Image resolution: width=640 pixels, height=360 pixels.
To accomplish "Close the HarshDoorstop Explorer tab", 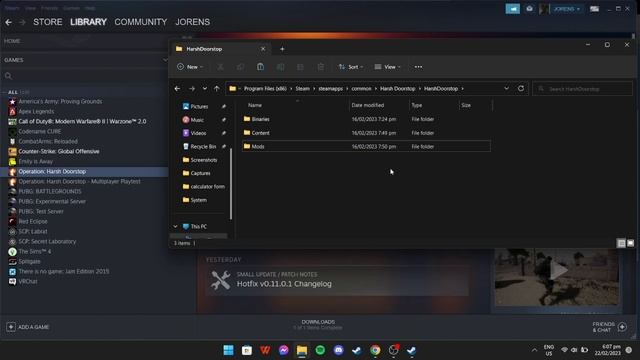I will point(263,49).
